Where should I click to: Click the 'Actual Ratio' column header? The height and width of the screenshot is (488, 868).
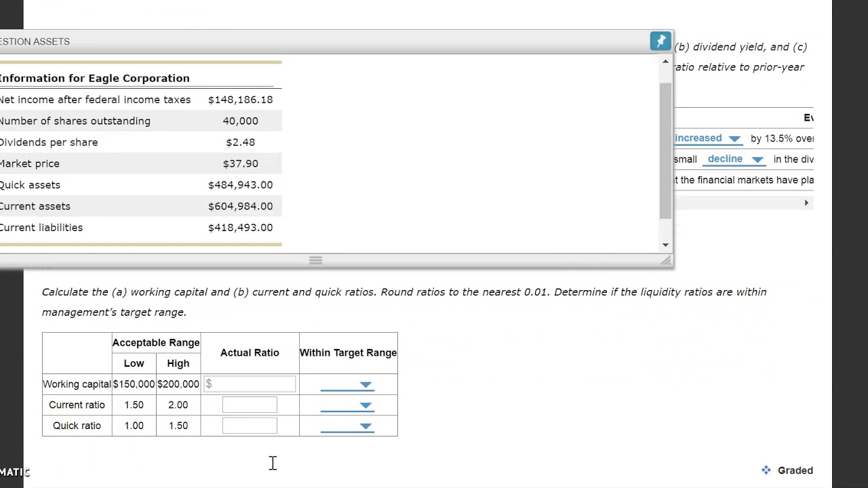[250, 353]
